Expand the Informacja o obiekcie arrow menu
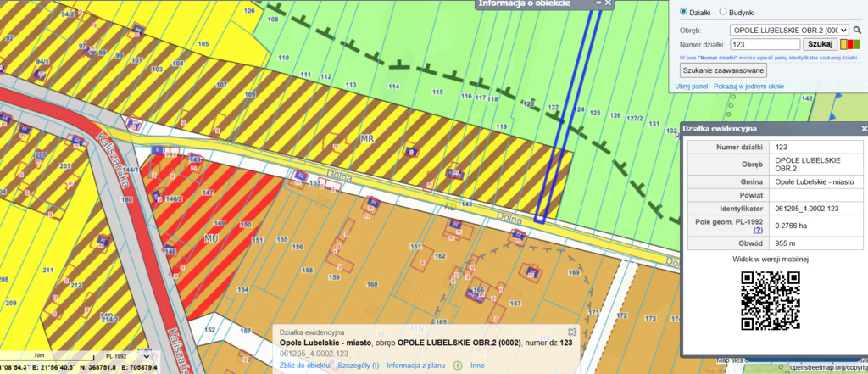The width and height of the screenshot is (868, 374). (x=598, y=3)
